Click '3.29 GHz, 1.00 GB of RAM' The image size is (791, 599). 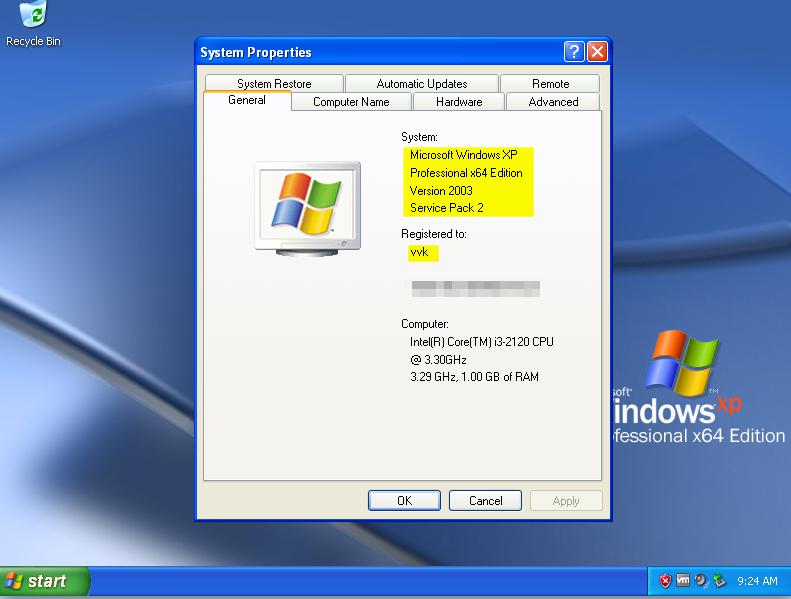[x=474, y=377]
